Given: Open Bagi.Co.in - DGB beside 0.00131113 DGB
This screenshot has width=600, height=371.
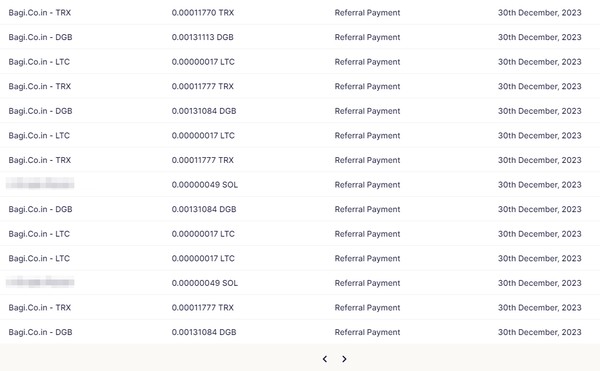Looking at the screenshot, I should click(40, 37).
